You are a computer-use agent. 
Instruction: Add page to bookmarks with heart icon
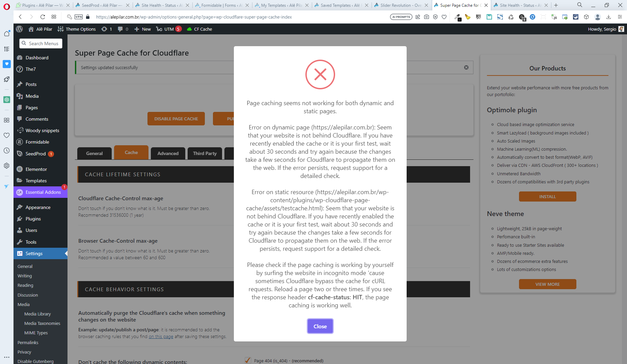(444, 17)
